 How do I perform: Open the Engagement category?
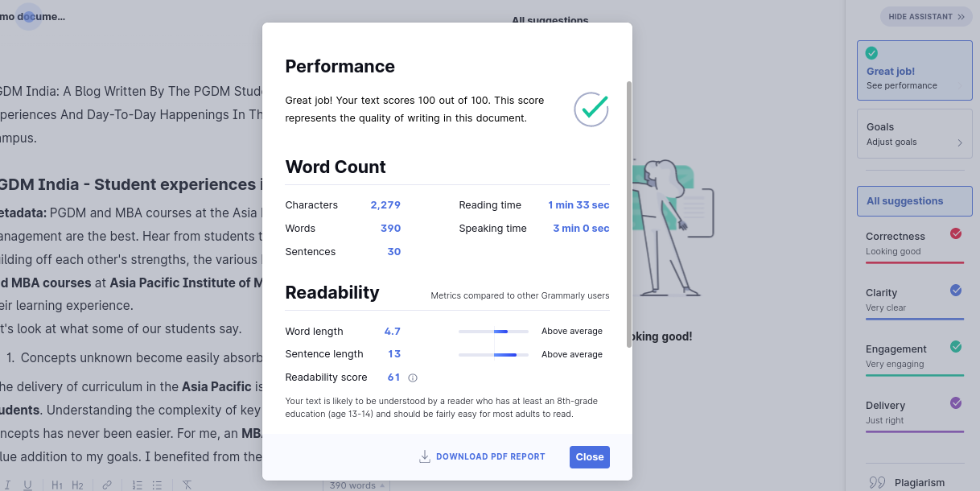click(x=915, y=357)
